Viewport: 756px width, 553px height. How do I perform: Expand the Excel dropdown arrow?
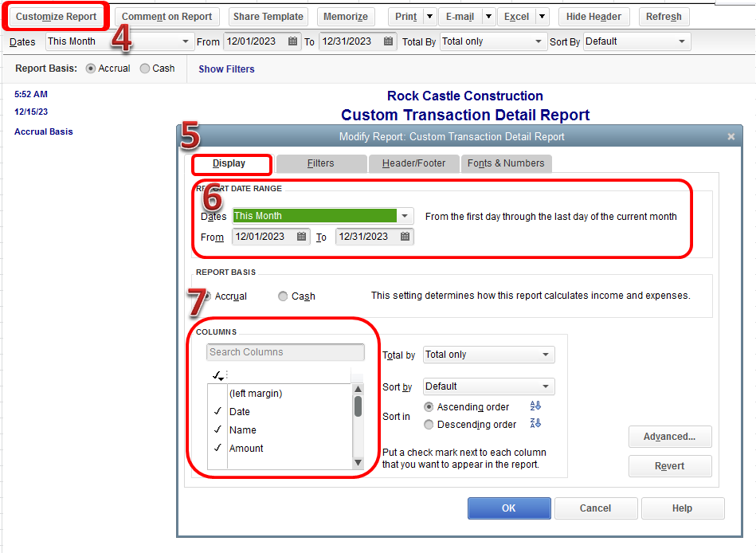542,17
